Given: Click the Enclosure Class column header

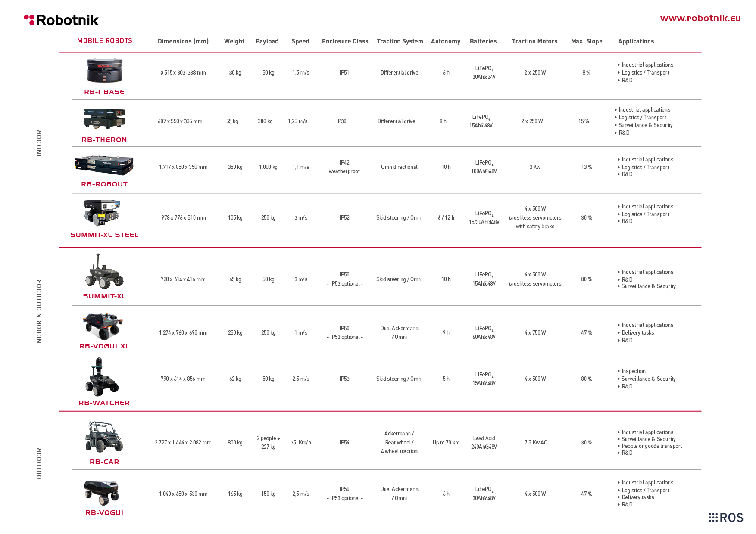Looking at the screenshot, I should point(345,41).
